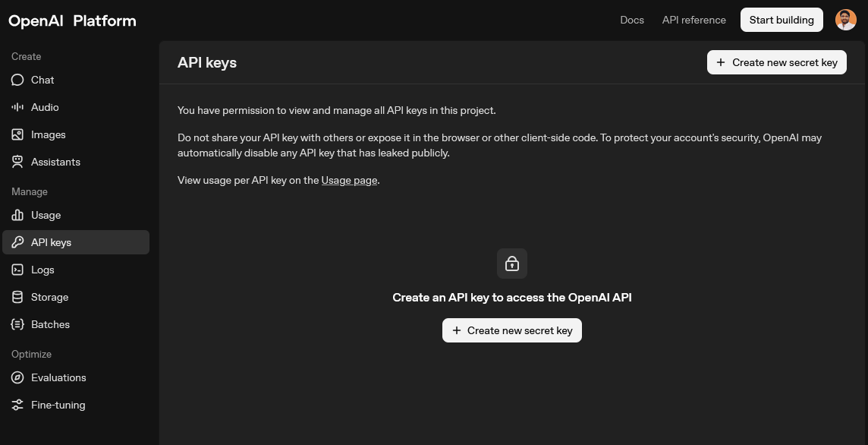Select Usage in Manage menu
868x445 pixels.
(76, 215)
